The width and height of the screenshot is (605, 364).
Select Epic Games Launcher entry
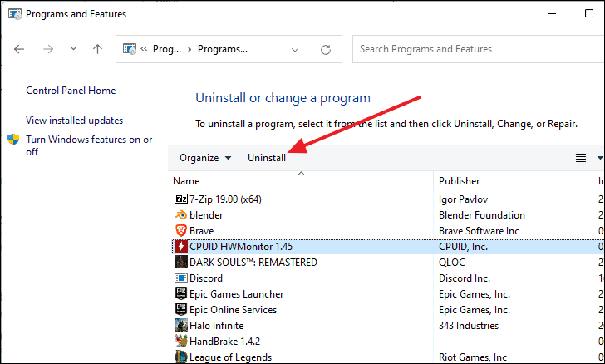tap(237, 294)
